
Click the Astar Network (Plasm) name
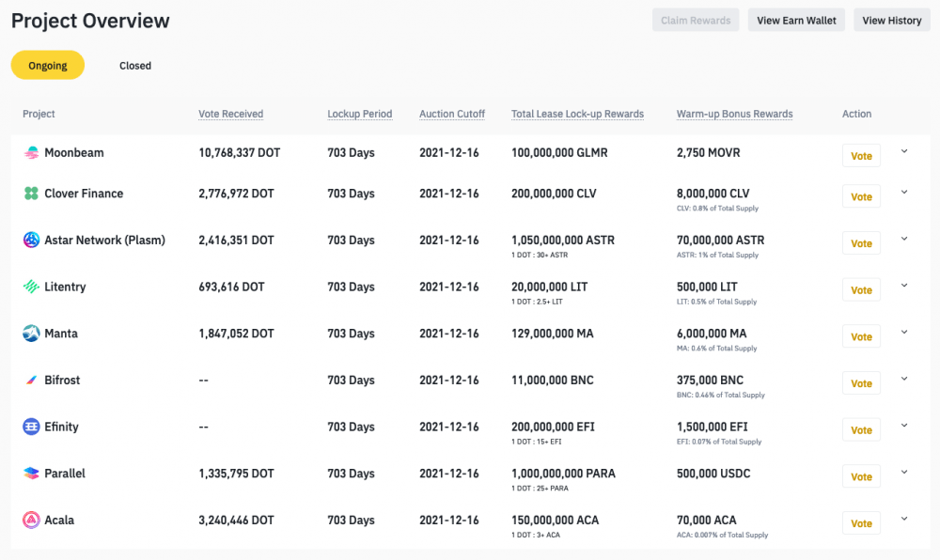tap(104, 241)
